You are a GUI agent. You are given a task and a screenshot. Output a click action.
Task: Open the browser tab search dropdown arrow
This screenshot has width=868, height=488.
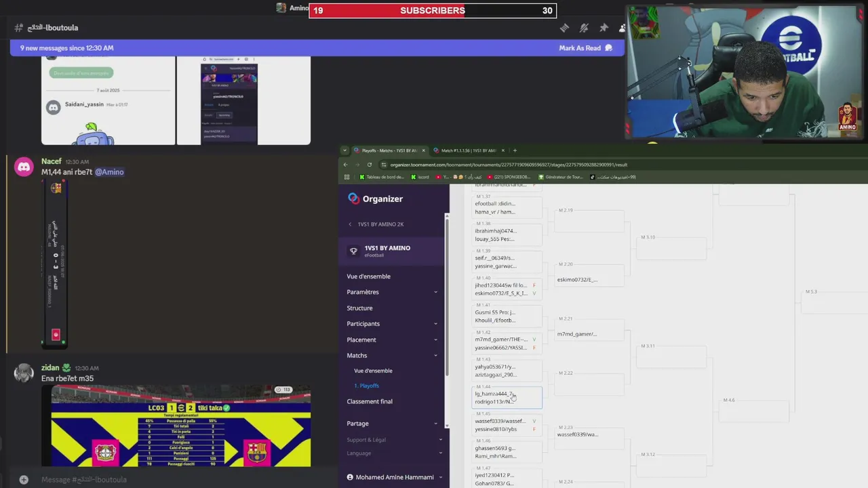tap(344, 150)
